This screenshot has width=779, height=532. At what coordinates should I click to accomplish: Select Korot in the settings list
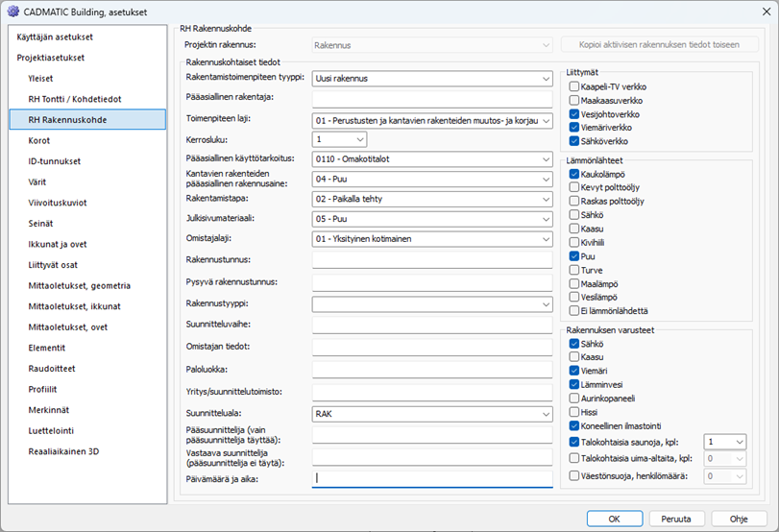(x=39, y=140)
